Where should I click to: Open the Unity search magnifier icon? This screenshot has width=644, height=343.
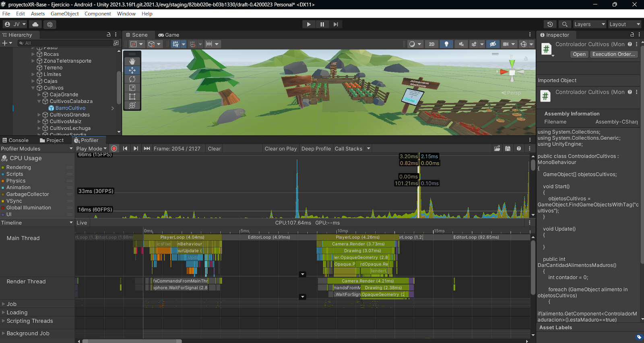tap(565, 24)
